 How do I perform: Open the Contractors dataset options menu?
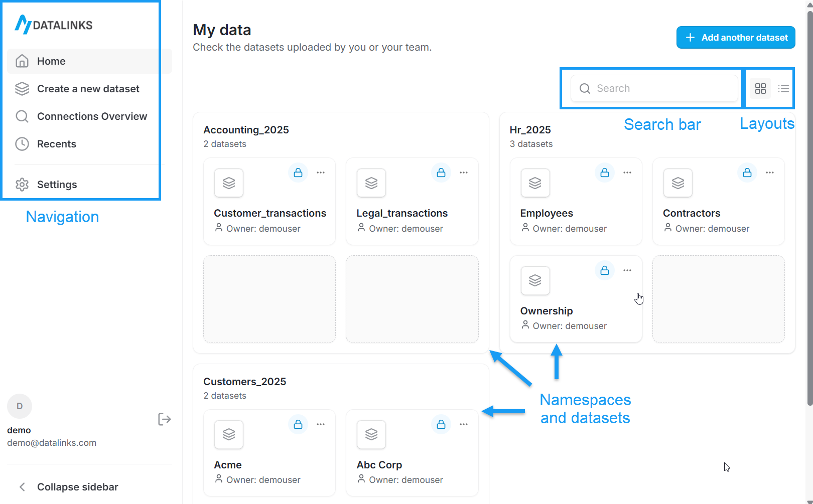[x=769, y=173]
